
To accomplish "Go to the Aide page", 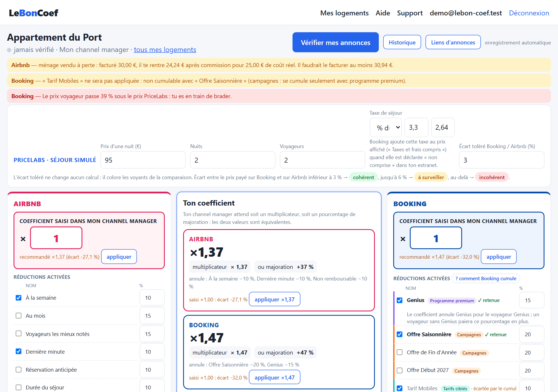I will coord(383,13).
